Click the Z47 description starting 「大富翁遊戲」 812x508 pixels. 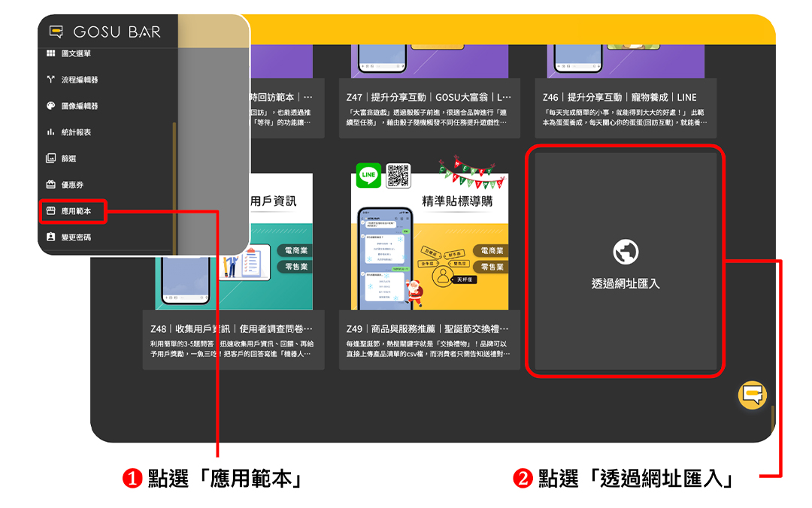[427, 117]
